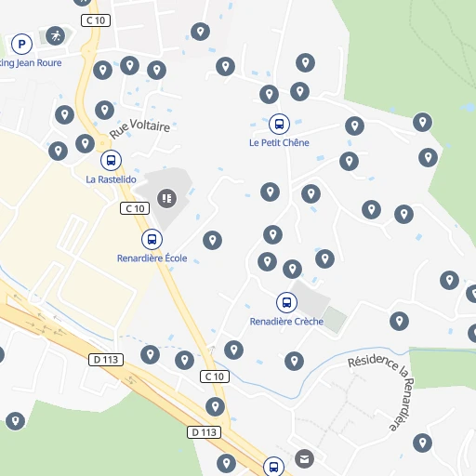The height and width of the screenshot is (476, 476).
Task: Open the Renardière École bus stop marker
Action: tap(152, 239)
